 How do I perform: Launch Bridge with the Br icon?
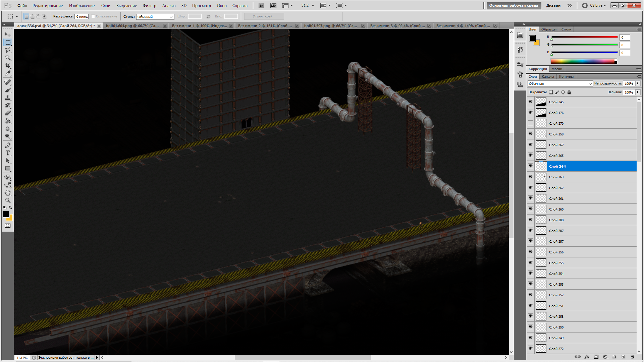[261, 5]
